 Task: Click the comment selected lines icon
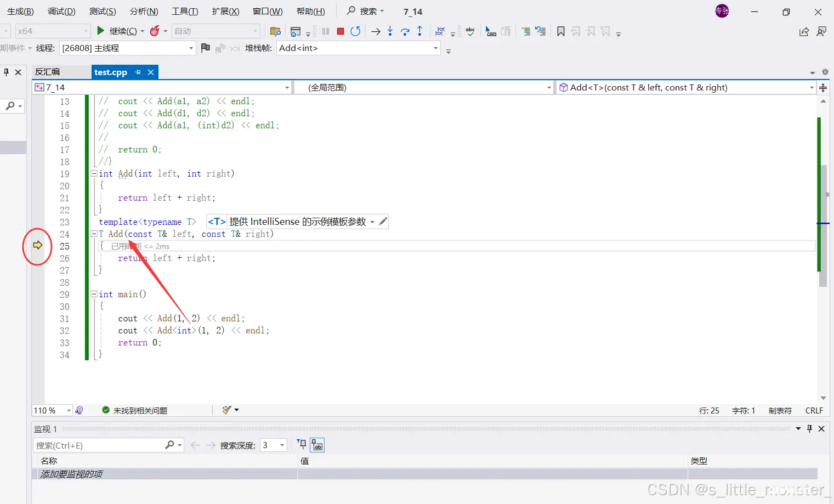[526, 31]
